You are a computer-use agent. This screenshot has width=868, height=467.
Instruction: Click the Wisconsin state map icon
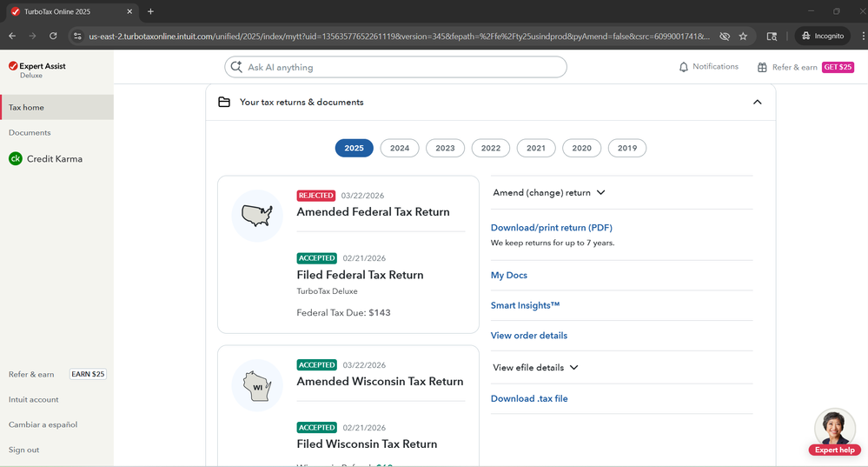[x=257, y=385]
